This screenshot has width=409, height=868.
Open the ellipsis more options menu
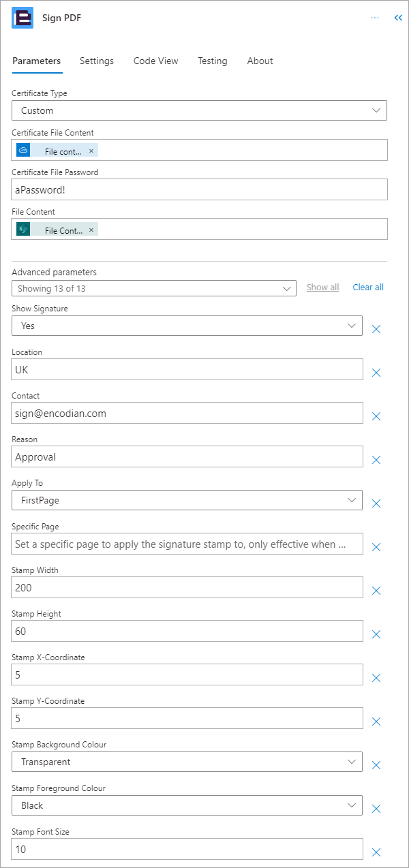point(375,18)
